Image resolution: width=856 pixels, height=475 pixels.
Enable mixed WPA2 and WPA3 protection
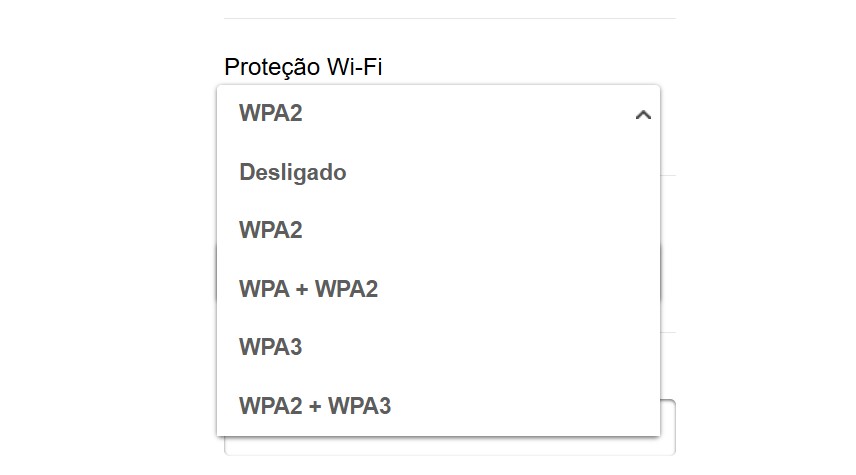coord(315,407)
